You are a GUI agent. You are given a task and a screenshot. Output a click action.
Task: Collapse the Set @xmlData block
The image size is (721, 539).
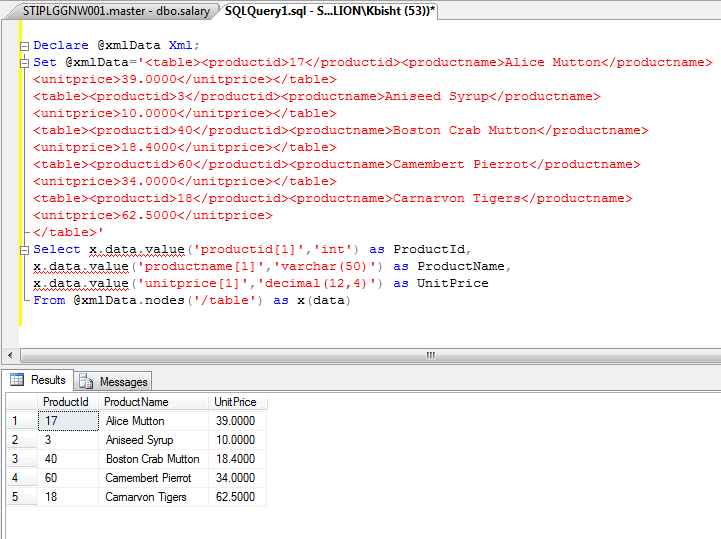24,63
